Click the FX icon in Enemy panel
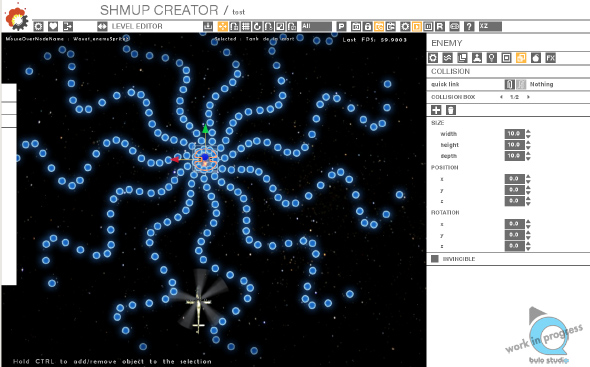The width and height of the screenshot is (590, 367). pos(550,58)
